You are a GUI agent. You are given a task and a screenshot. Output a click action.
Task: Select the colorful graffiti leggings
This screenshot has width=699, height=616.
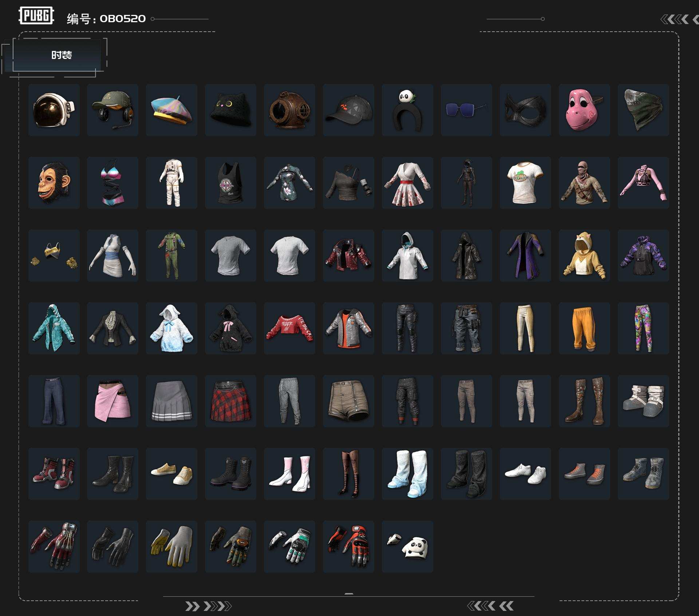click(x=644, y=328)
